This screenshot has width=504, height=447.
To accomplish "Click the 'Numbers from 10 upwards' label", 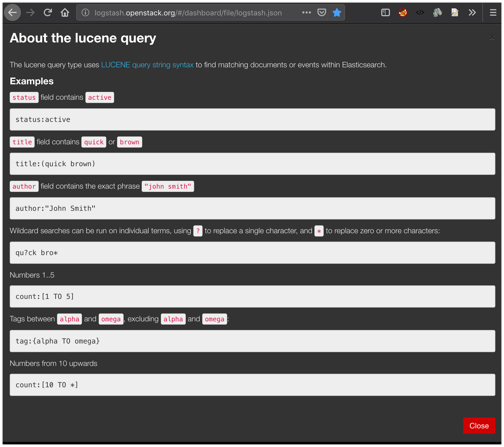I will [x=54, y=363].
